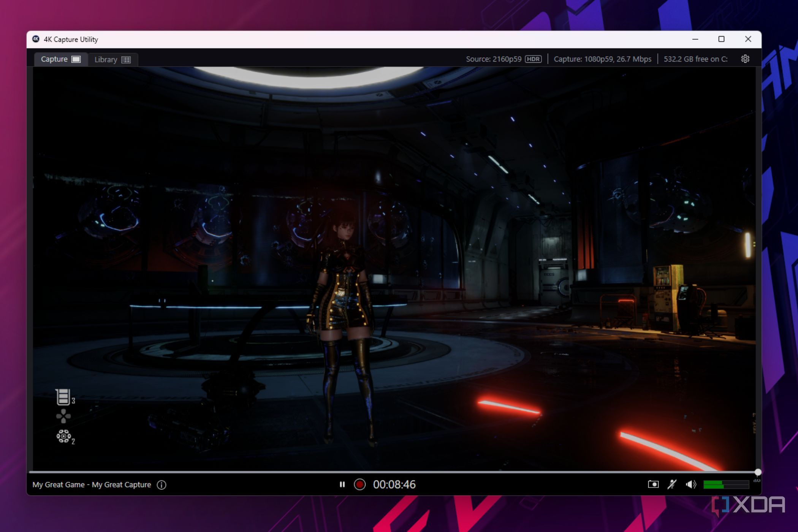Screen dimensions: 798x532
Task: Switch to the Library tab
Action: [x=112, y=60]
